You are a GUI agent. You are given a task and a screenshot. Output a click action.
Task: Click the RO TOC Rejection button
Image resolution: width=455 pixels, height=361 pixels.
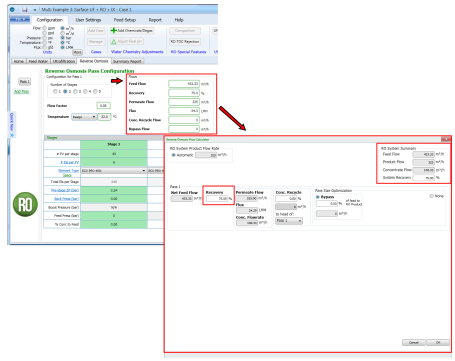[x=185, y=42]
